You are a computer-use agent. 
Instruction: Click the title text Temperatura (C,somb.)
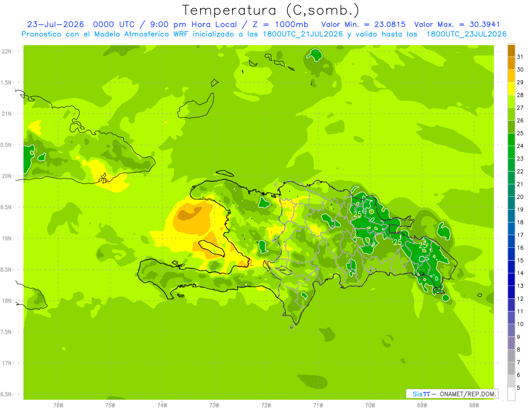[271, 10]
